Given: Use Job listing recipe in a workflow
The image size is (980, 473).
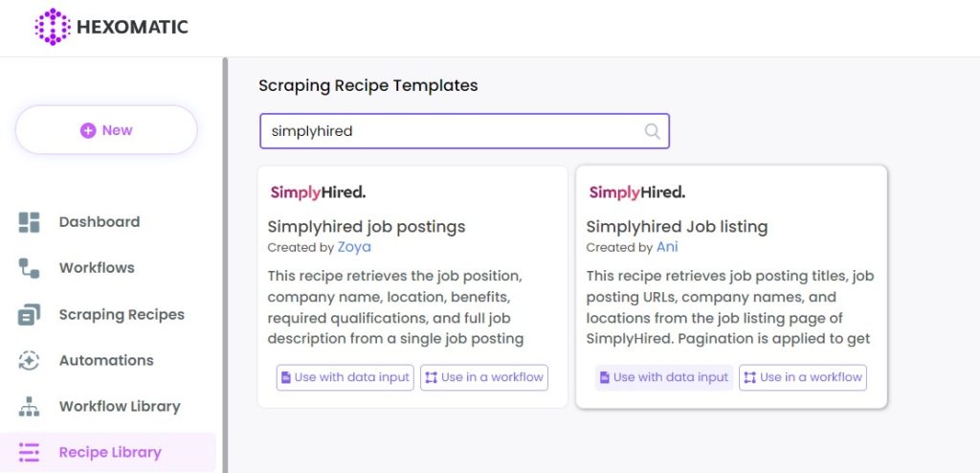Looking at the screenshot, I should (x=803, y=377).
